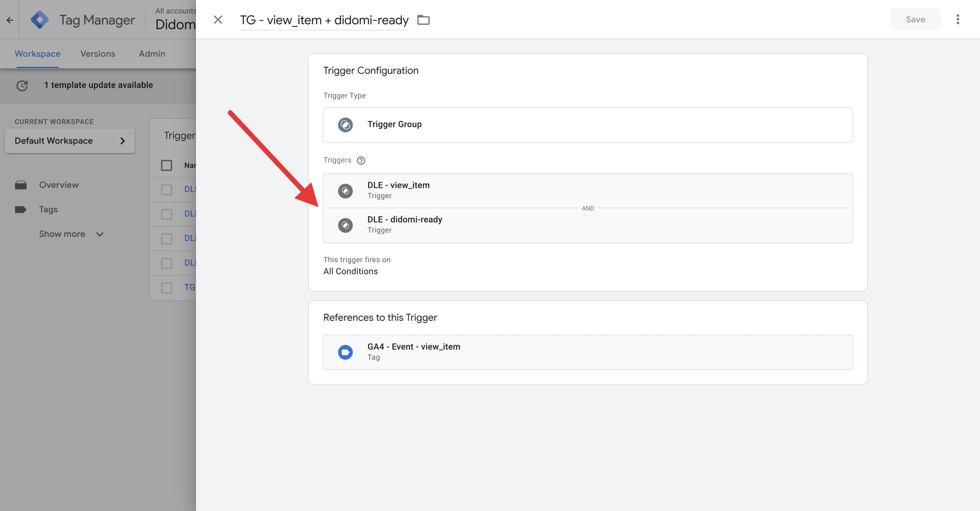Open the TG trigger link in the list
This screenshot has height=511, width=980.
pos(190,287)
